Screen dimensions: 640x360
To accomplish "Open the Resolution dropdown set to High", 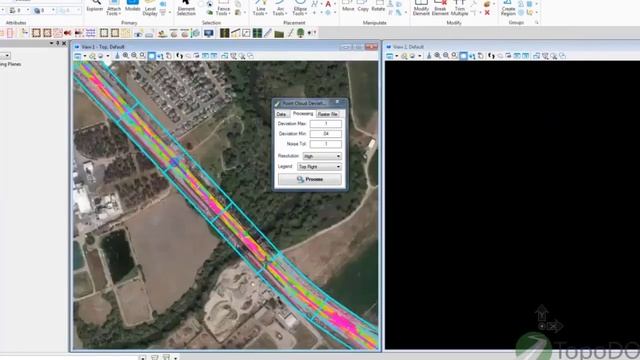I will coord(322,156).
